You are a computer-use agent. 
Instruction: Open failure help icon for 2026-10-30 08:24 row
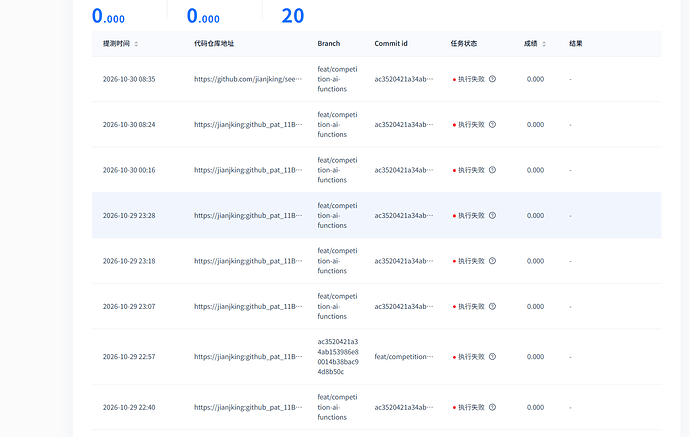click(492, 125)
